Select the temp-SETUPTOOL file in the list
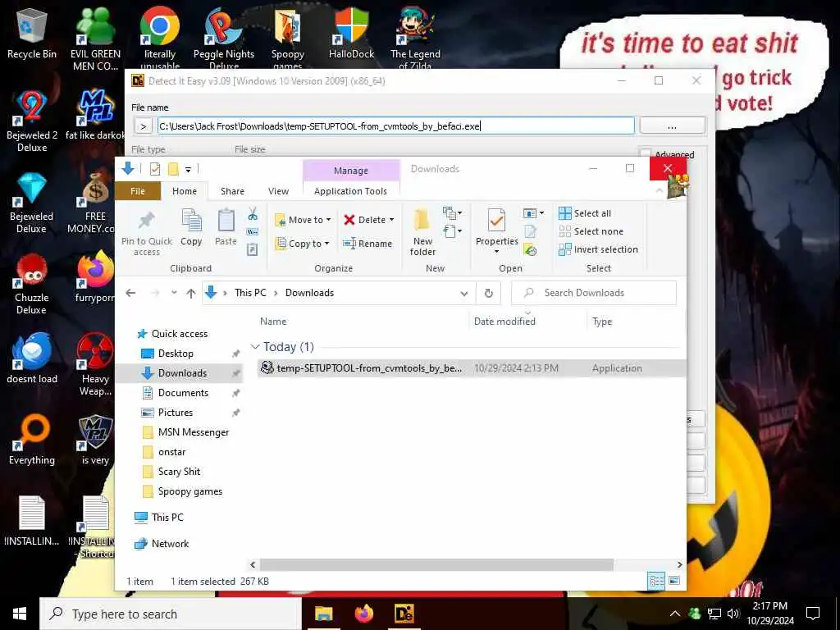Viewport: 840px width, 630px height. (x=472, y=368)
